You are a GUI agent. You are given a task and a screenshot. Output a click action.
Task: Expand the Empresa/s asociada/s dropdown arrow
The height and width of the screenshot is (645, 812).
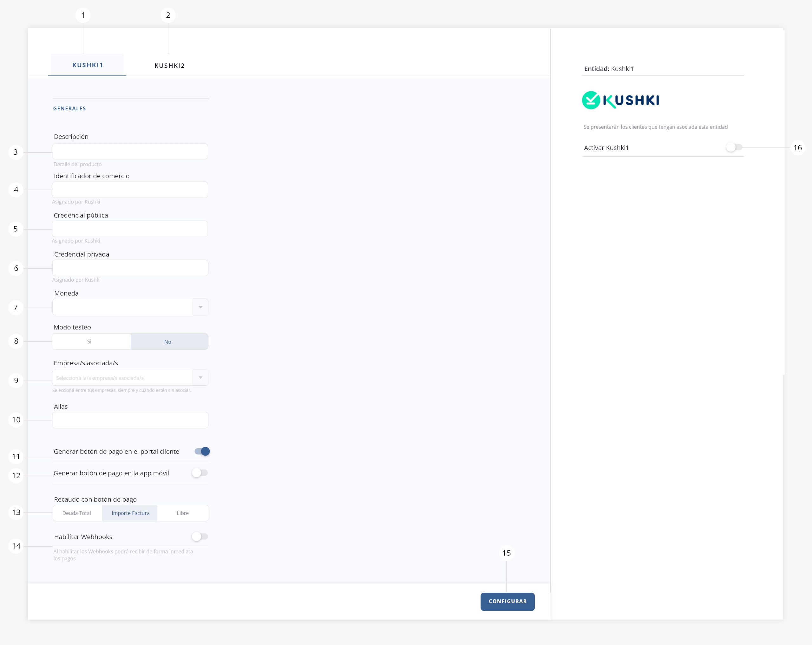tap(201, 378)
